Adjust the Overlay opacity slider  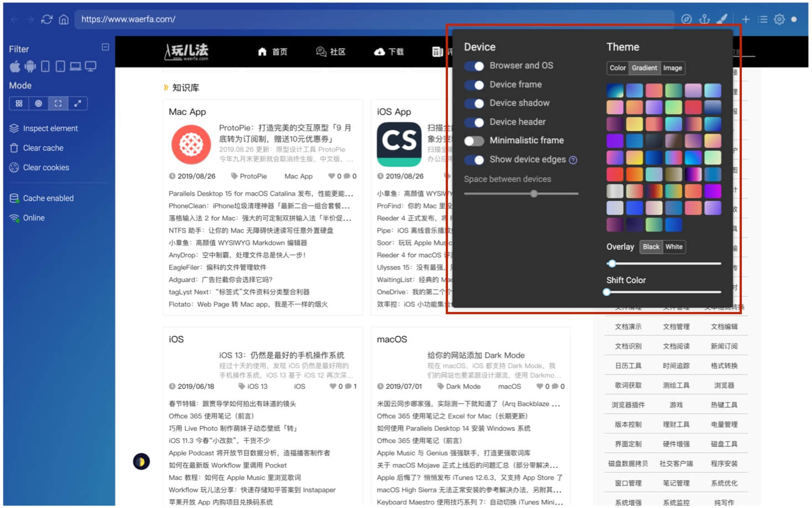tap(663, 264)
